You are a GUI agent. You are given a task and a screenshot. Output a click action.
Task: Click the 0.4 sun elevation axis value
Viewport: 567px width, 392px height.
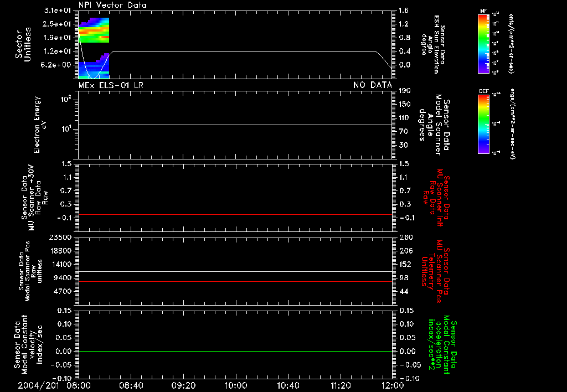pyautogui.click(x=404, y=51)
